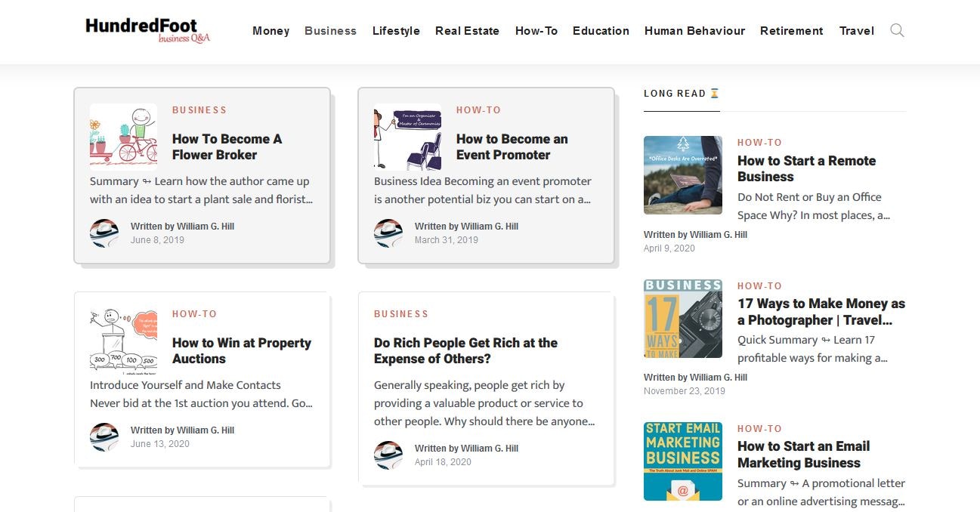Read 'Do Rich People Get Rich' article
Viewport: 980px width, 512px height.
click(x=465, y=350)
